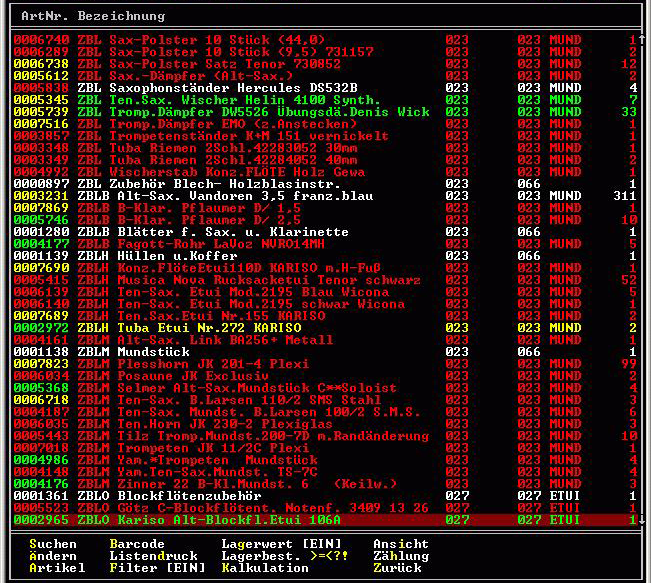Image resolution: width=651 pixels, height=583 pixels.
Task: Select row Sax.-Dämpfer (Alt-Sax.)
Action: (x=325, y=76)
